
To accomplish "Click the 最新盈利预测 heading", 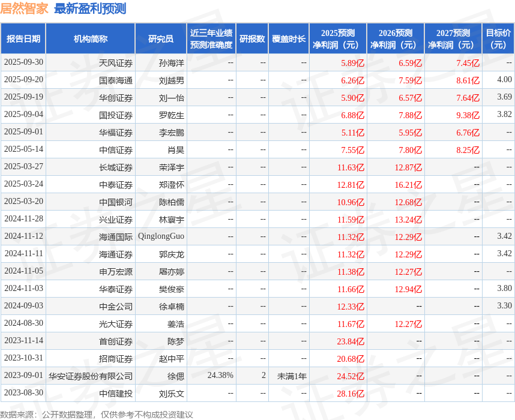I will [x=90, y=8].
